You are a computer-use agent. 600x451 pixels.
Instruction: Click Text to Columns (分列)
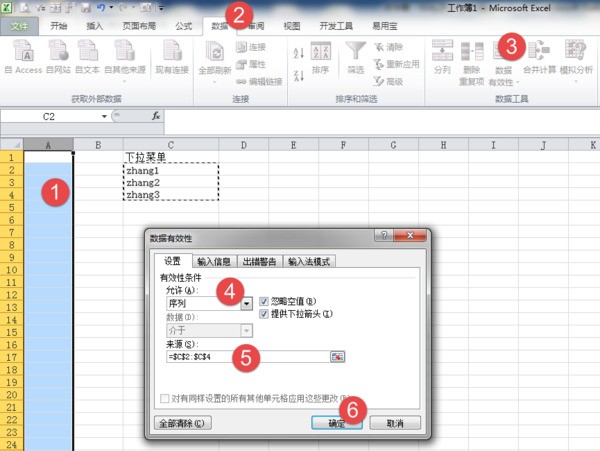click(442, 57)
